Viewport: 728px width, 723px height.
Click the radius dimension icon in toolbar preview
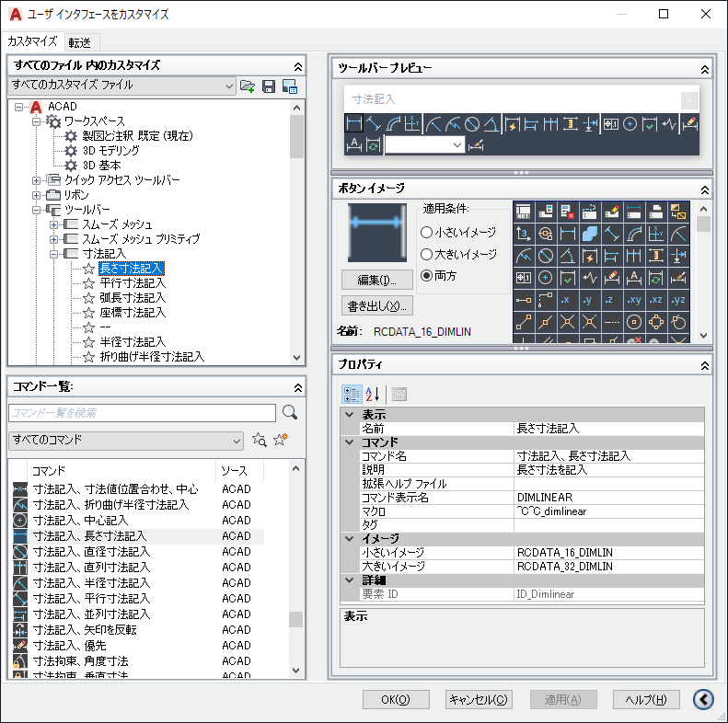(x=433, y=124)
